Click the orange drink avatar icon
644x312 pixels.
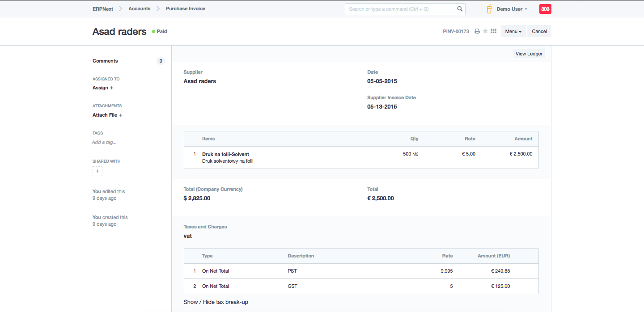pos(489,9)
